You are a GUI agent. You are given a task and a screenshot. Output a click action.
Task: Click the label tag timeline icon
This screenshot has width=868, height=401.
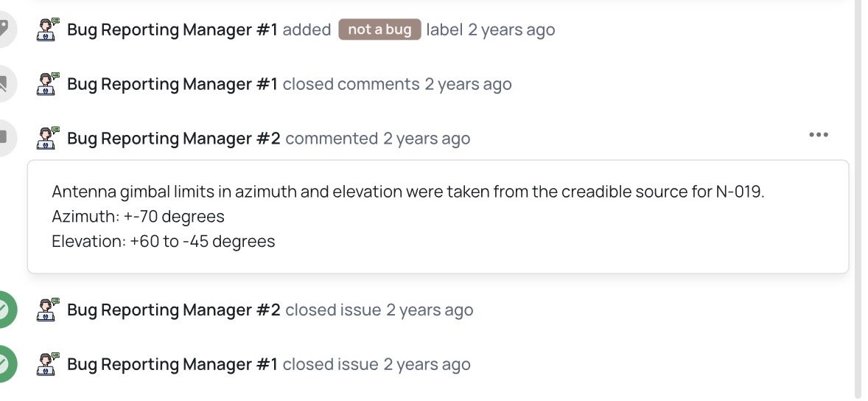click(4, 29)
